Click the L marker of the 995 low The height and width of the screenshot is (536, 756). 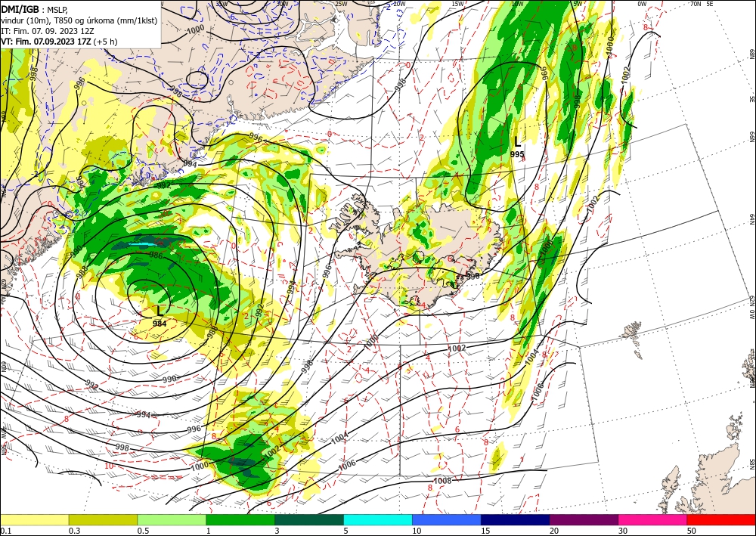[517, 141]
